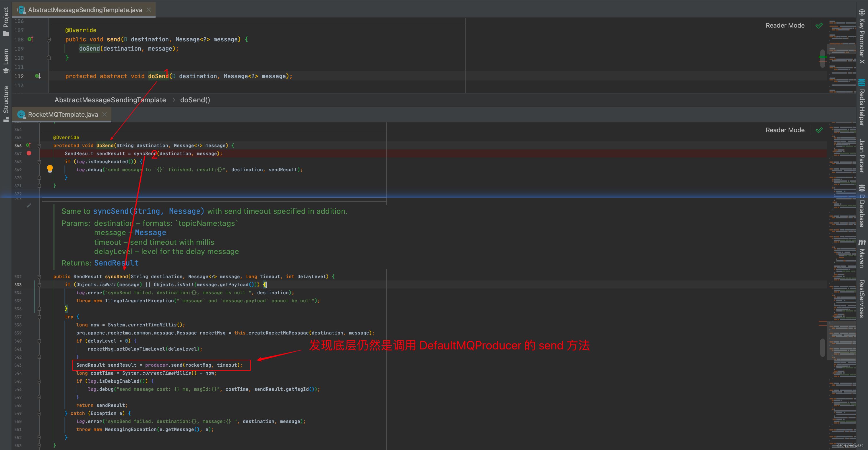This screenshot has height=450, width=868.
Task: Click @Override annotation on line 865
Action: tap(66, 138)
